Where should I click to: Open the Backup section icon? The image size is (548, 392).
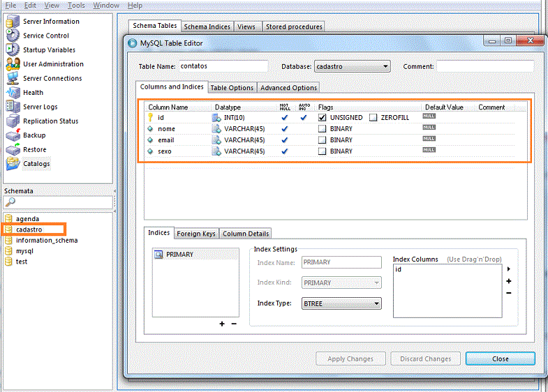click(x=13, y=135)
